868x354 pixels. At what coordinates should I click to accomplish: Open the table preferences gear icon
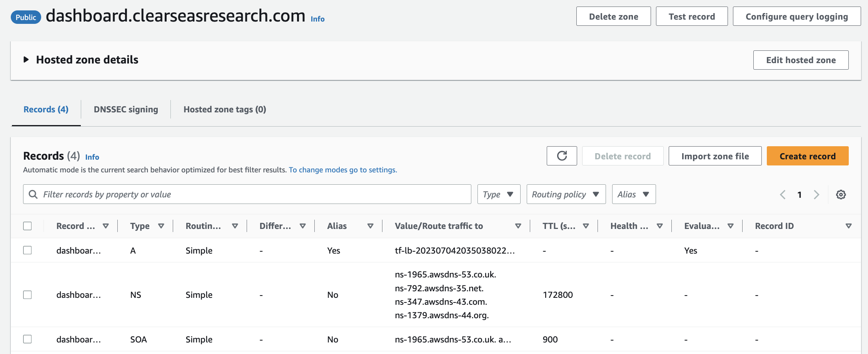coord(841,195)
